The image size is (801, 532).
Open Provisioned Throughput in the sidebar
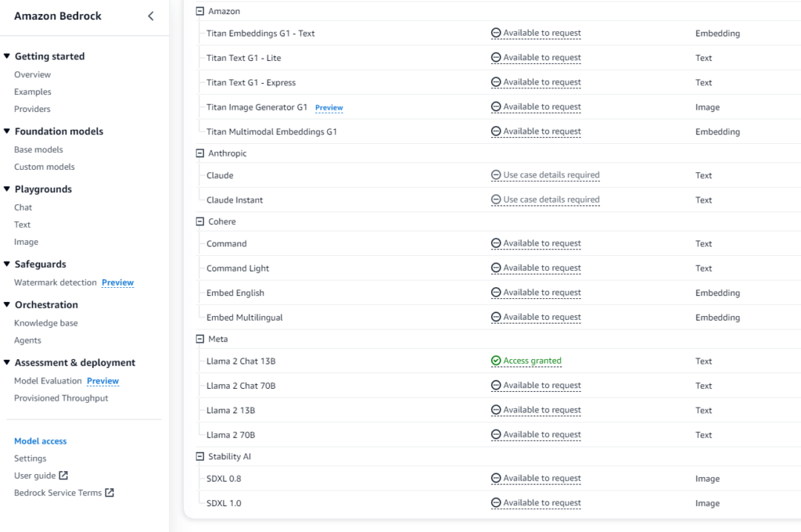61,398
